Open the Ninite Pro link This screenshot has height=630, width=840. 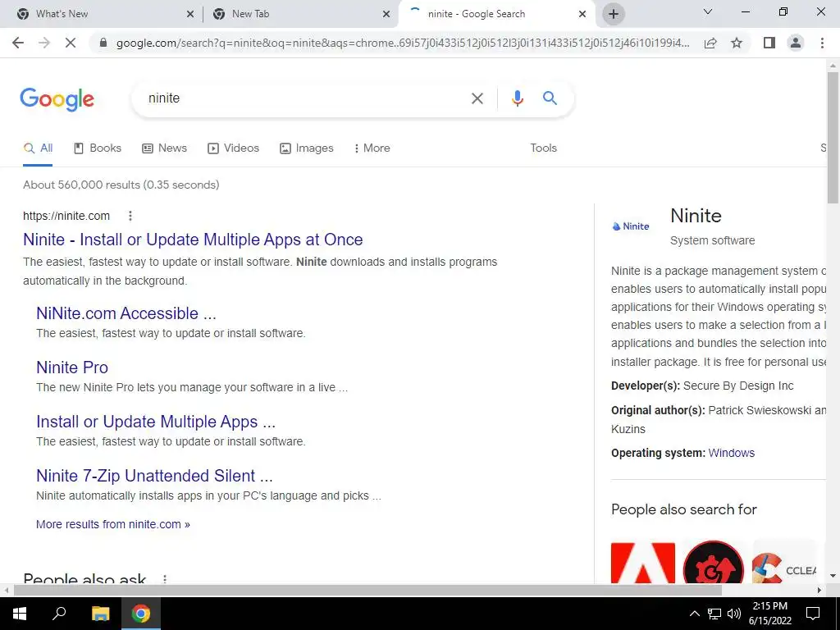72,367
